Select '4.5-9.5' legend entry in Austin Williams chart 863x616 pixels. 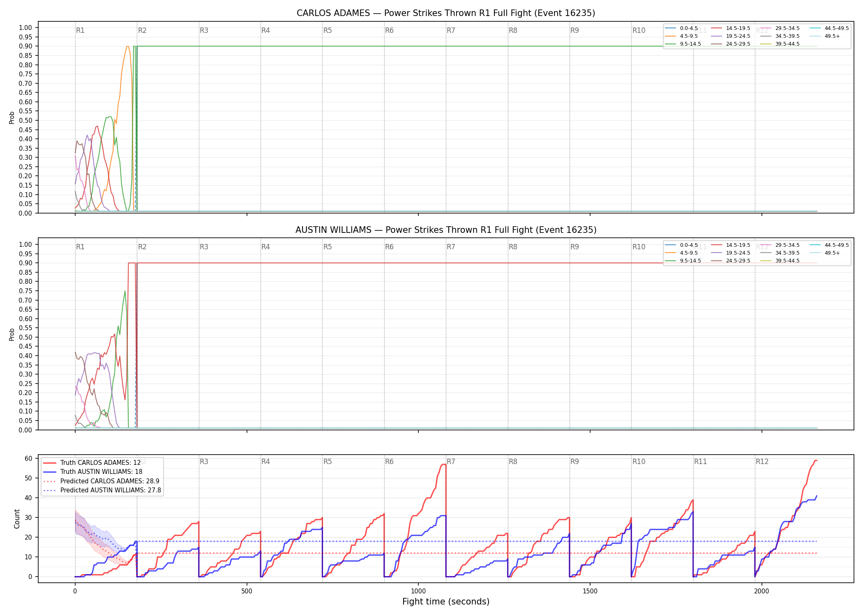[681, 253]
